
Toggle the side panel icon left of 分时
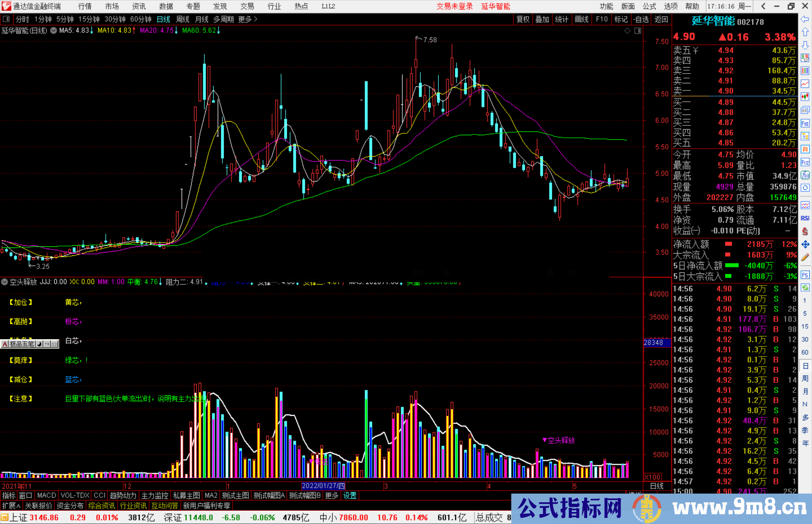click(6, 19)
